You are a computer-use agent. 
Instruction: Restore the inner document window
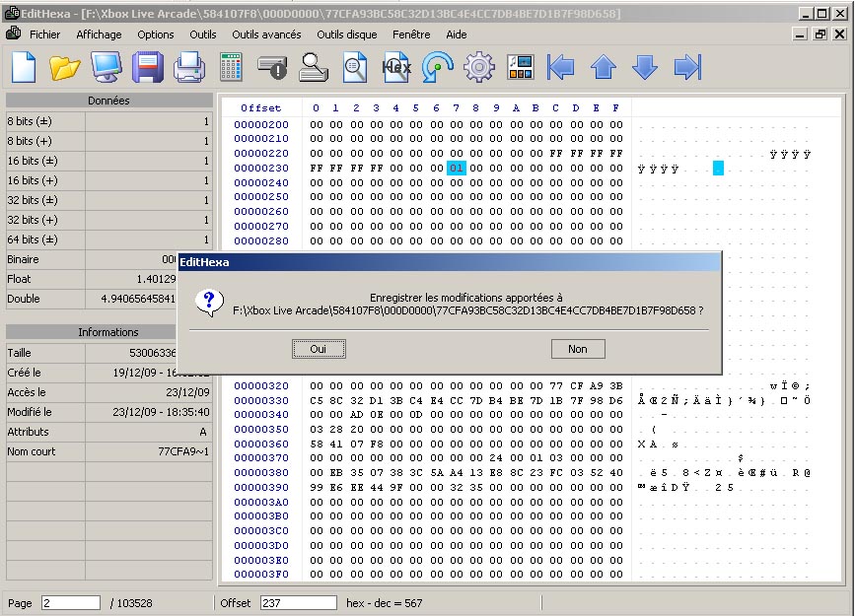(x=820, y=34)
